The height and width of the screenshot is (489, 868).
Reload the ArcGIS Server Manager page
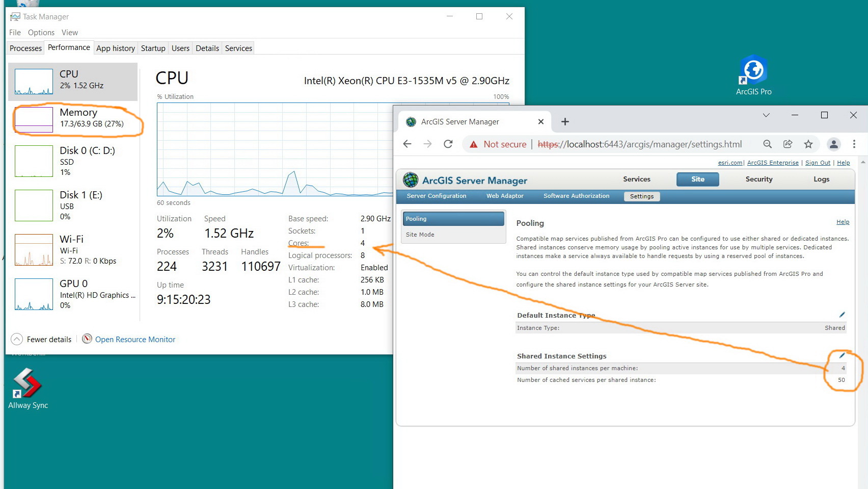click(448, 144)
